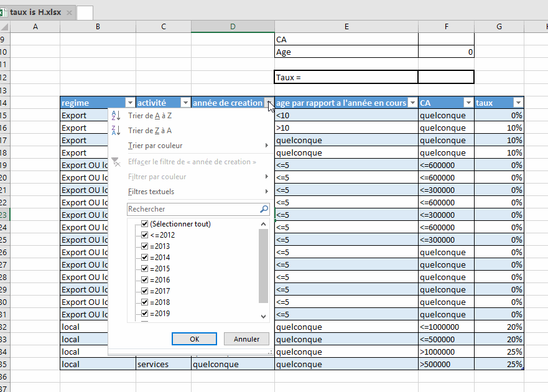Open the activité column filter dropdown
The image size is (548, 392).
185,103
